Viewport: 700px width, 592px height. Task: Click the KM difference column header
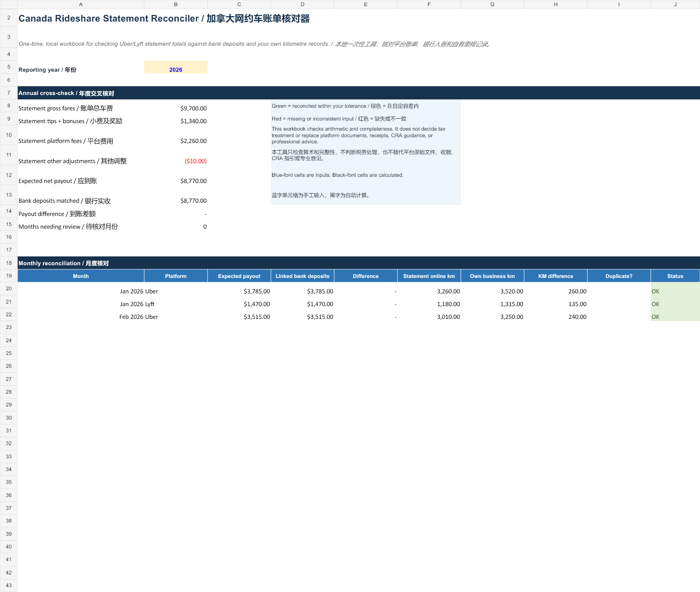click(556, 276)
